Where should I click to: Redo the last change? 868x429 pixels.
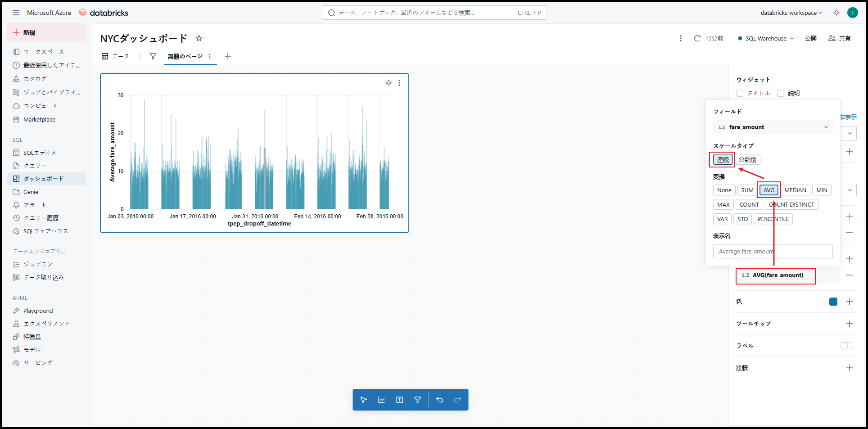click(x=458, y=400)
